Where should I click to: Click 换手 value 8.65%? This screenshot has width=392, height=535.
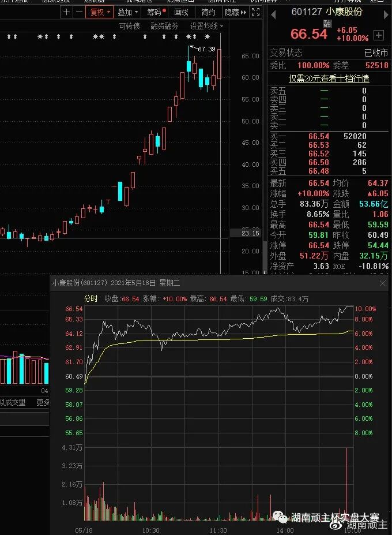[x=318, y=214]
